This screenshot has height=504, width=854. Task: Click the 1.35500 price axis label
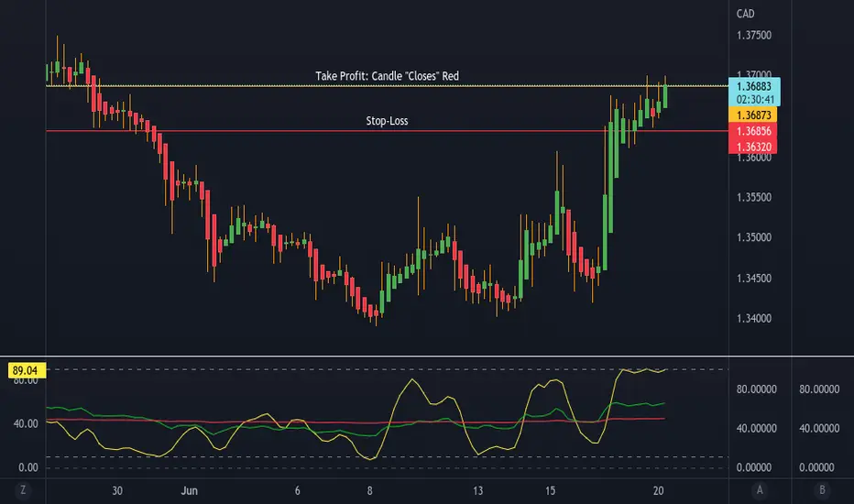754,197
